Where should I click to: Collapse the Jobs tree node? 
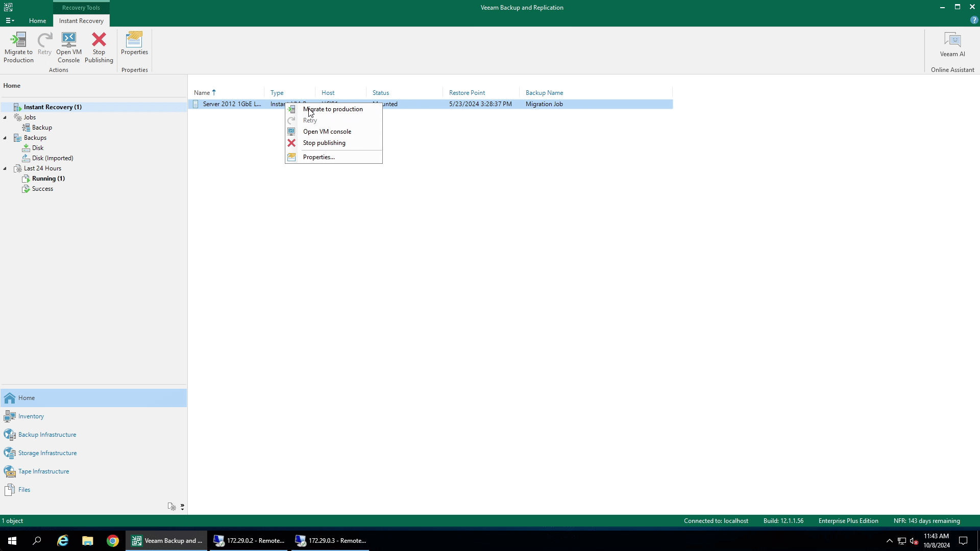tap(5, 117)
